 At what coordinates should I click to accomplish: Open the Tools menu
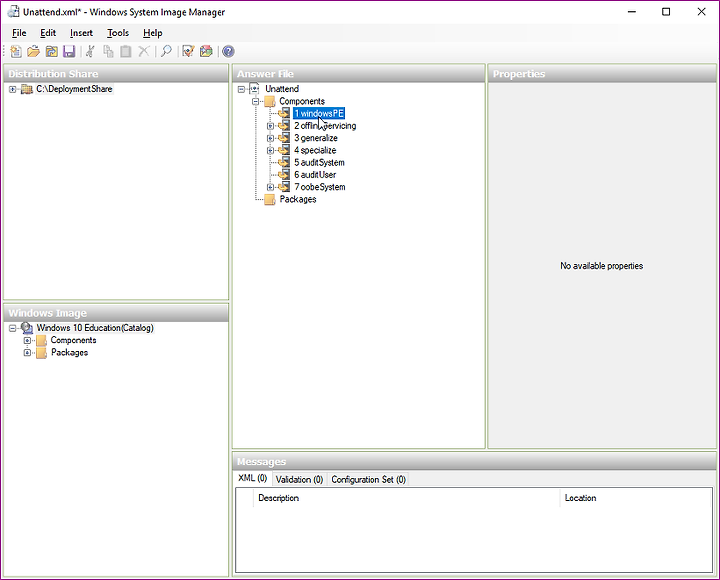[x=118, y=33]
